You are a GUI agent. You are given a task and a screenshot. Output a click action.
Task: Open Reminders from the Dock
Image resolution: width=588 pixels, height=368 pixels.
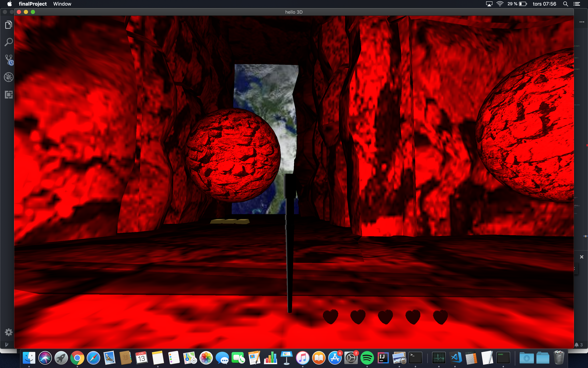[174, 358]
